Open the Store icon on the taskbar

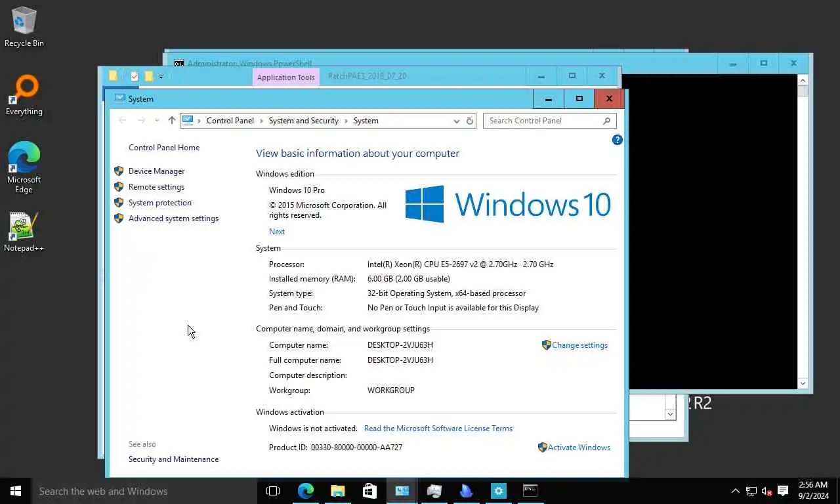[x=369, y=491]
